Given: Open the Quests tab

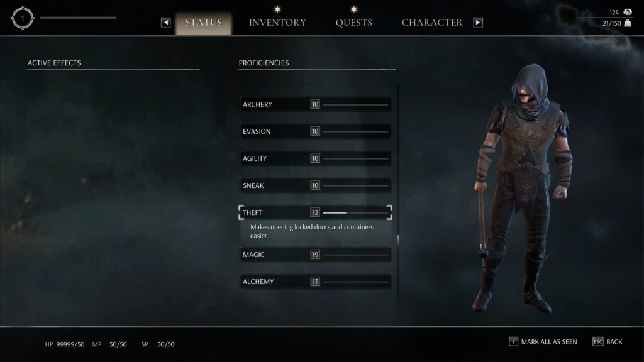Looking at the screenshot, I should [x=353, y=23].
